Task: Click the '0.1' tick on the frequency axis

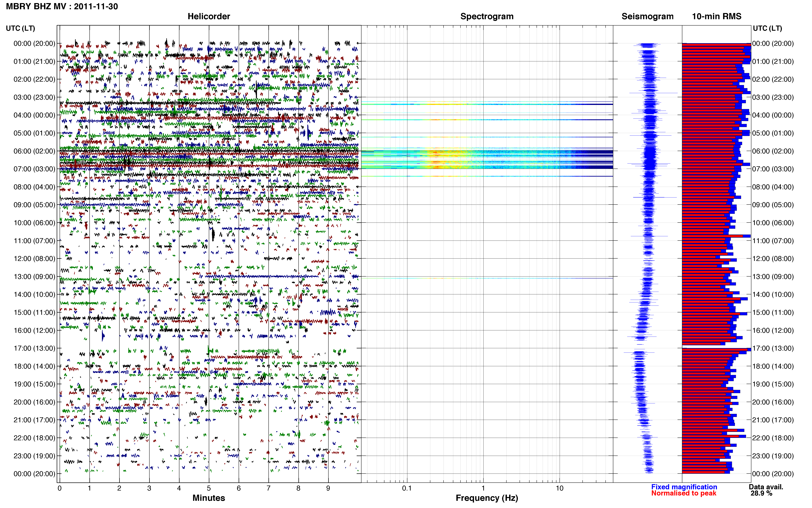Action: [407, 488]
